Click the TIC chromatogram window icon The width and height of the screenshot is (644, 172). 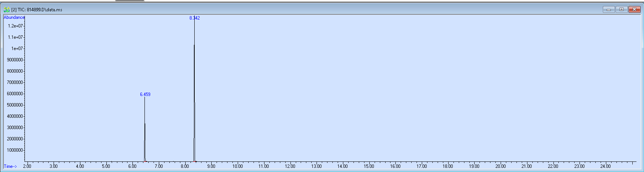(6, 9)
